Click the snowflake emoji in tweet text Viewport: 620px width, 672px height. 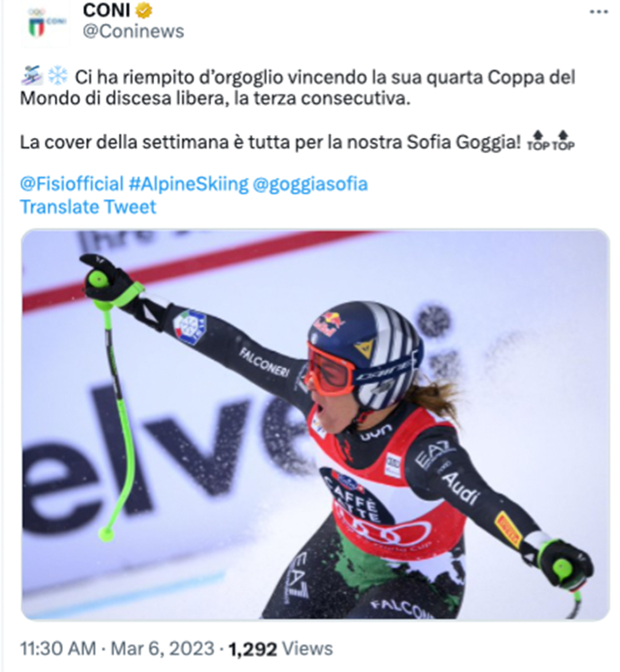(57, 76)
